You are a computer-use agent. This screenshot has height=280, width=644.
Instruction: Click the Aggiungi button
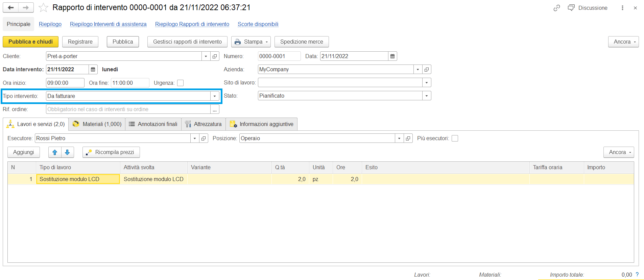[23, 152]
